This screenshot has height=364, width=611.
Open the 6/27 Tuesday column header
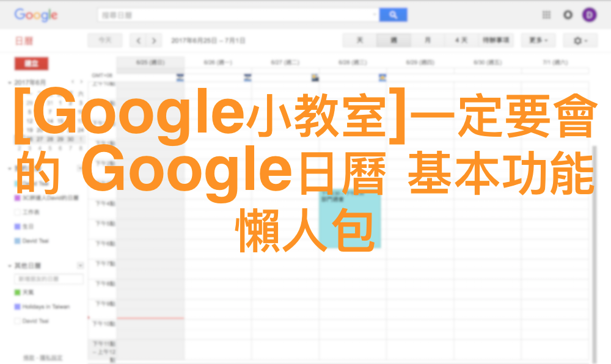[x=285, y=62]
